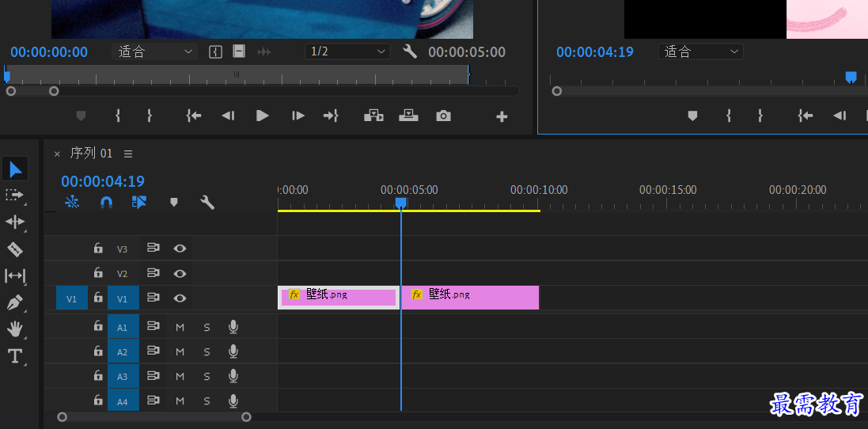The image size is (868, 429).
Task: Select the Track Select Forward tool
Action: pyautogui.click(x=15, y=195)
